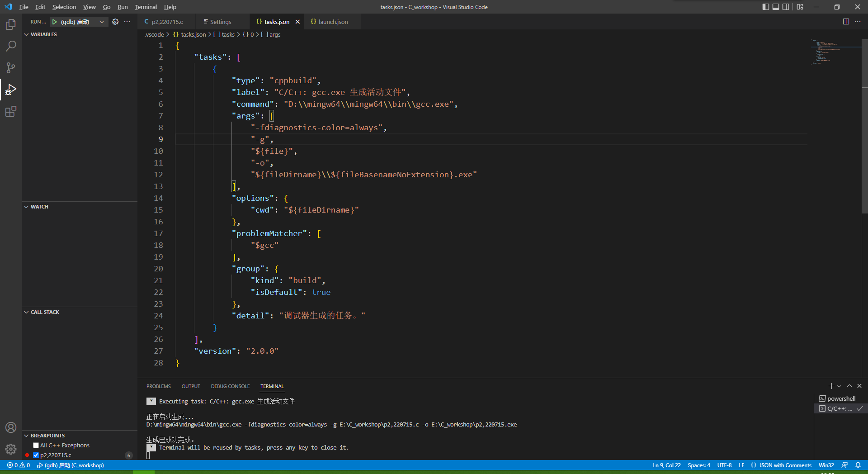The width and height of the screenshot is (868, 474).
Task: Open Run view more actions ellipsis
Action: click(127, 22)
